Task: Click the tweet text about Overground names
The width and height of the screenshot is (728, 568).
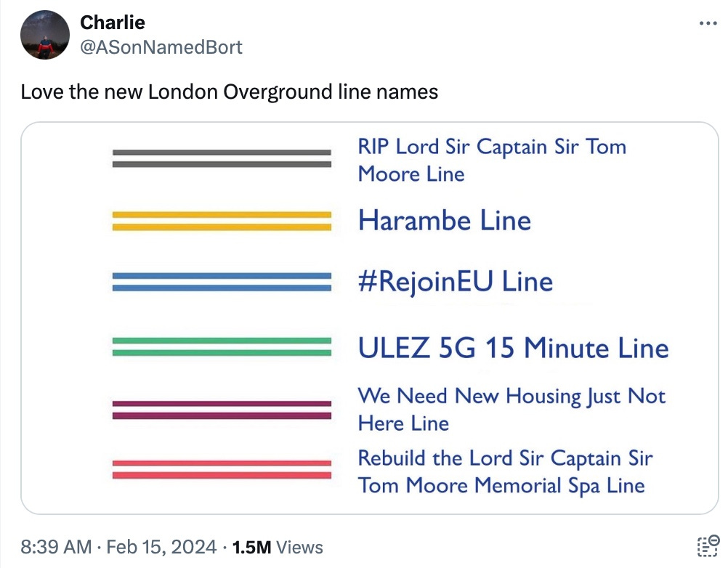Action: point(230,92)
